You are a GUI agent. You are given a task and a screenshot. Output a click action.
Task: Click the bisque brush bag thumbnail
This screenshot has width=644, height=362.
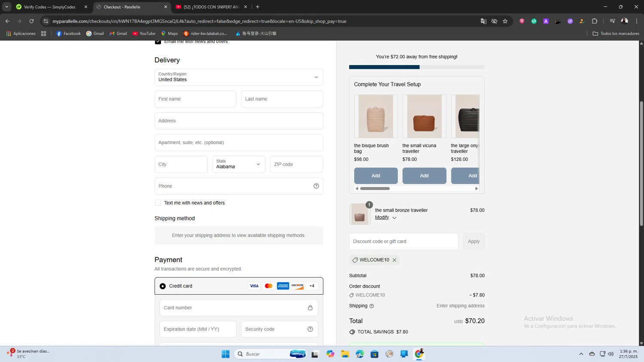pyautogui.click(x=376, y=116)
